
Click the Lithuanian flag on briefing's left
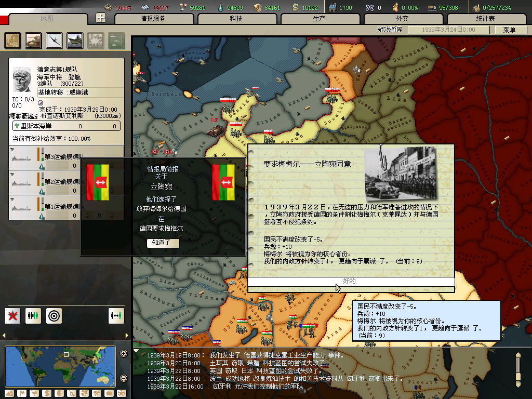tap(98, 182)
